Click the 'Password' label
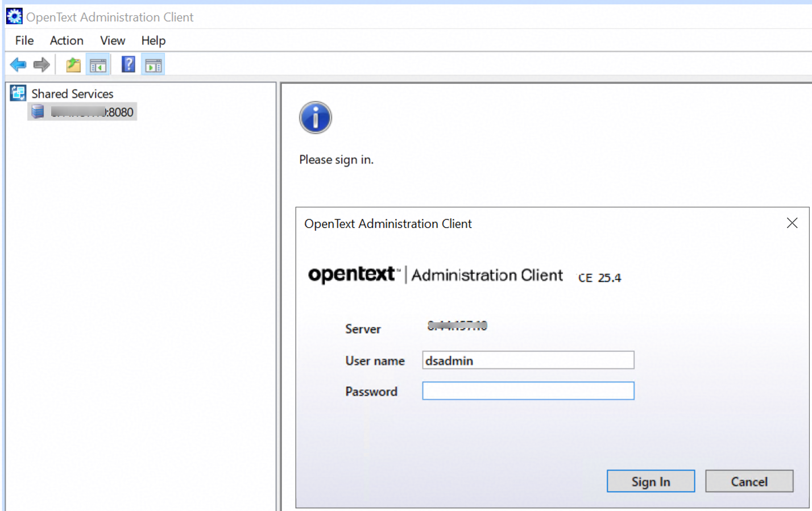 point(371,392)
